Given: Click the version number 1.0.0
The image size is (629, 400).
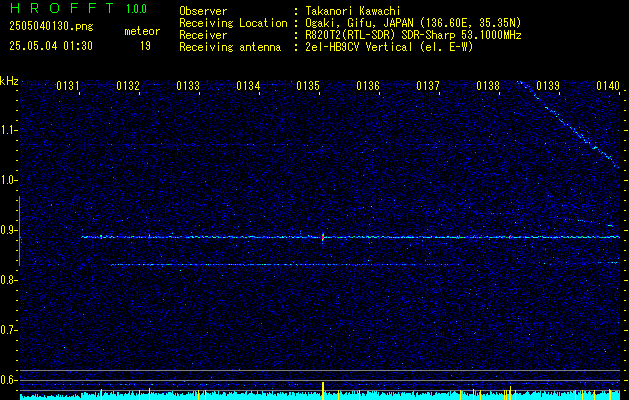Looking at the screenshot, I should tap(136, 8).
